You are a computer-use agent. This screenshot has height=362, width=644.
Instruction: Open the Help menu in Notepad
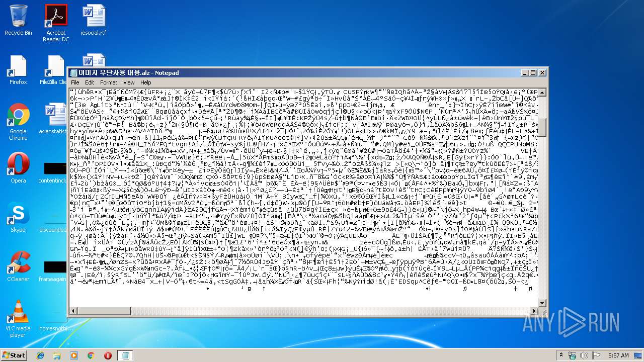pyautogui.click(x=146, y=82)
